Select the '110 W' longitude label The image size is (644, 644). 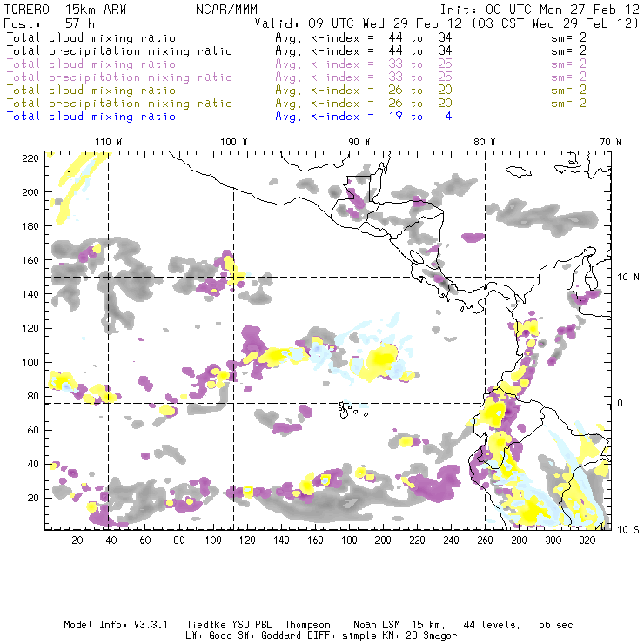(x=109, y=142)
